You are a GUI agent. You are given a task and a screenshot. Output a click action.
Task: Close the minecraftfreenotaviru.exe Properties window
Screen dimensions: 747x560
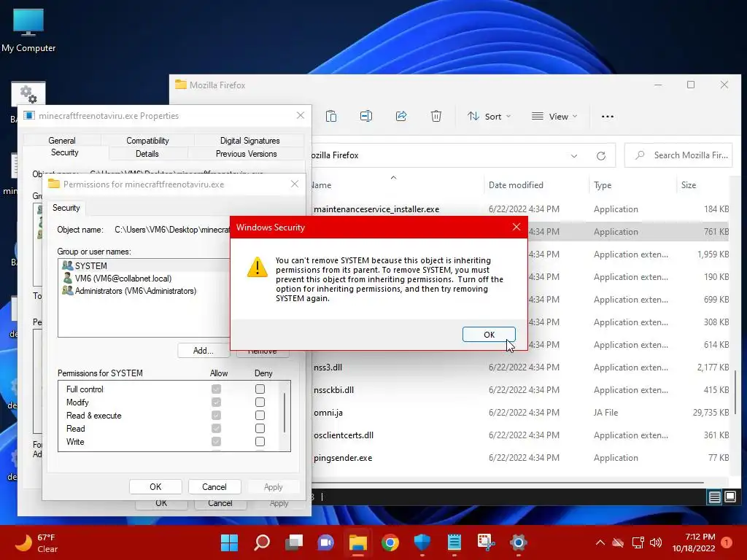coord(300,116)
